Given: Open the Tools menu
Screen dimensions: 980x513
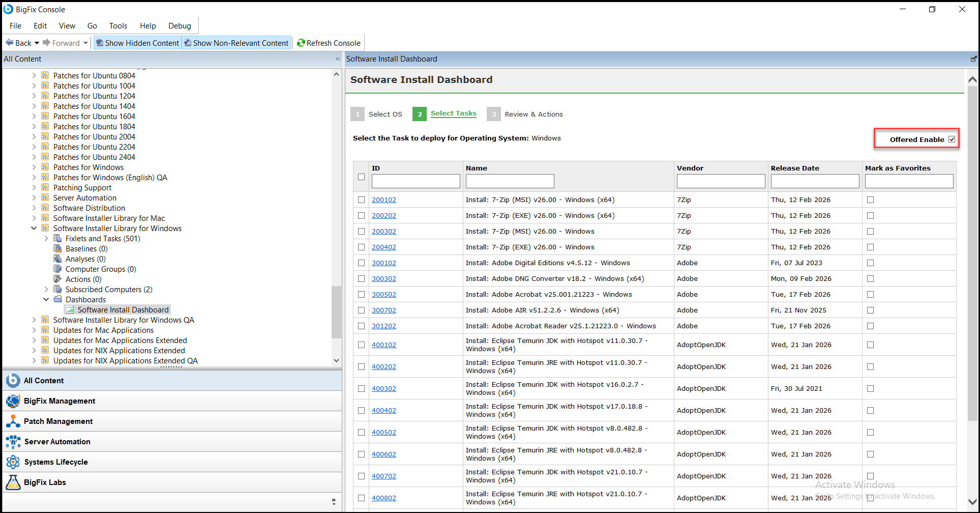Looking at the screenshot, I should pos(118,26).
